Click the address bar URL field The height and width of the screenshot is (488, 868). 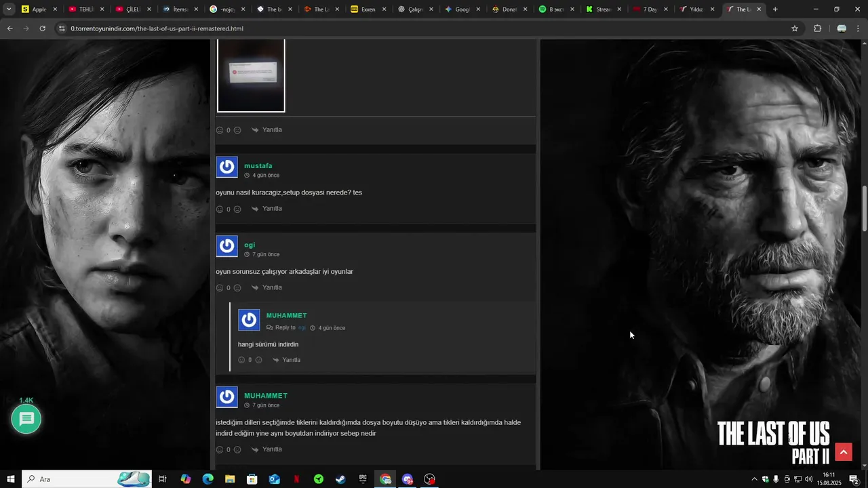(420, 28)
